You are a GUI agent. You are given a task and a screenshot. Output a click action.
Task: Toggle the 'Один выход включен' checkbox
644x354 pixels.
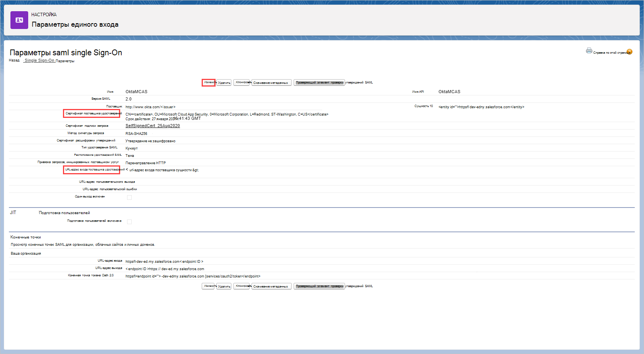(129, 197)
